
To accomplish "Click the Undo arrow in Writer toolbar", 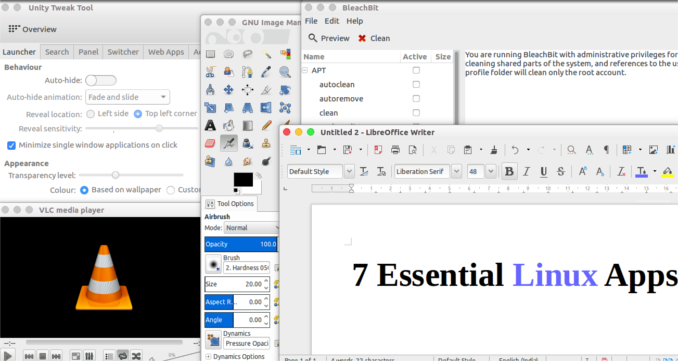I will (515, 150).
